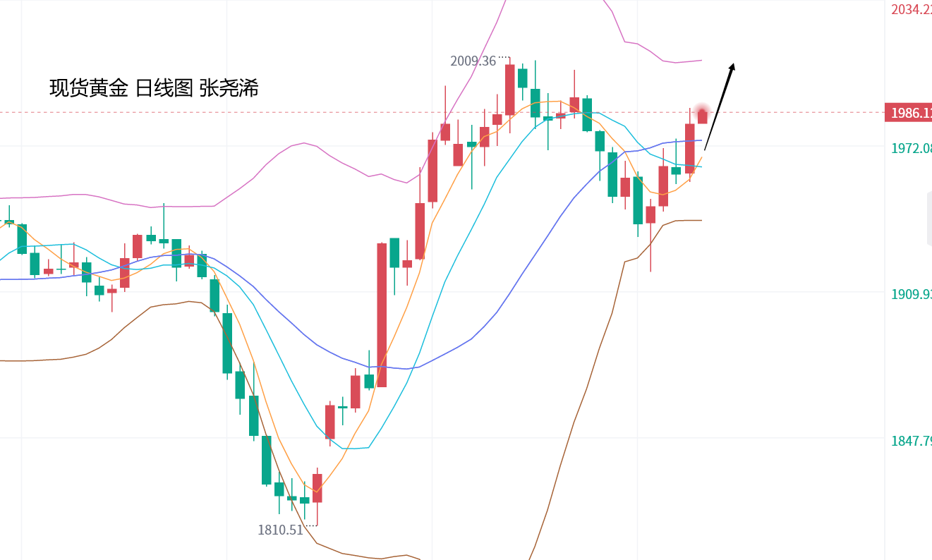Click the 2034 price axis label
This screenshot has width=932, height=560.
pyautogui.click(x=910, y=9)
